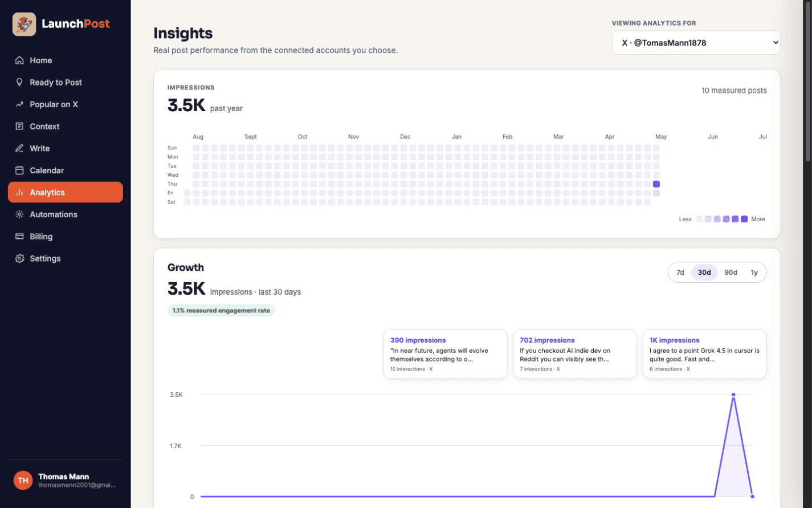Click the highlighted Thursday heatmap cell in May
The height and width of the screenshot is (508, 812).
pyautogui.click(x=656, y=184)
